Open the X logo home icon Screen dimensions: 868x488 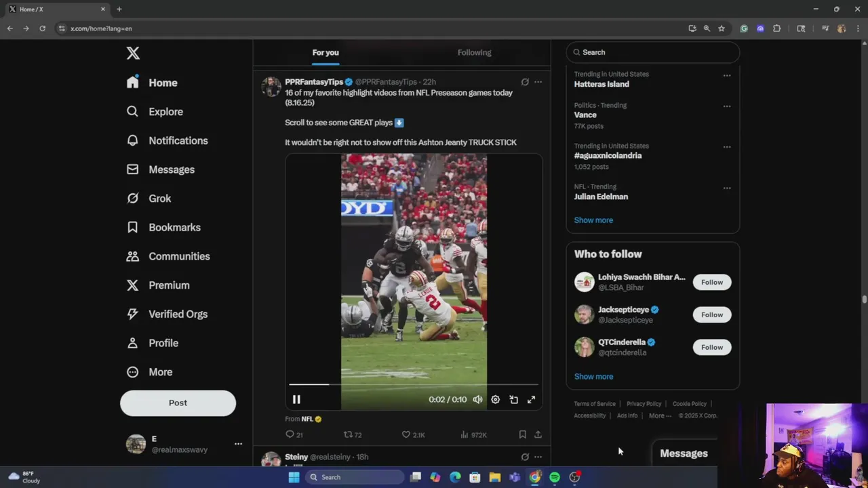133,54
